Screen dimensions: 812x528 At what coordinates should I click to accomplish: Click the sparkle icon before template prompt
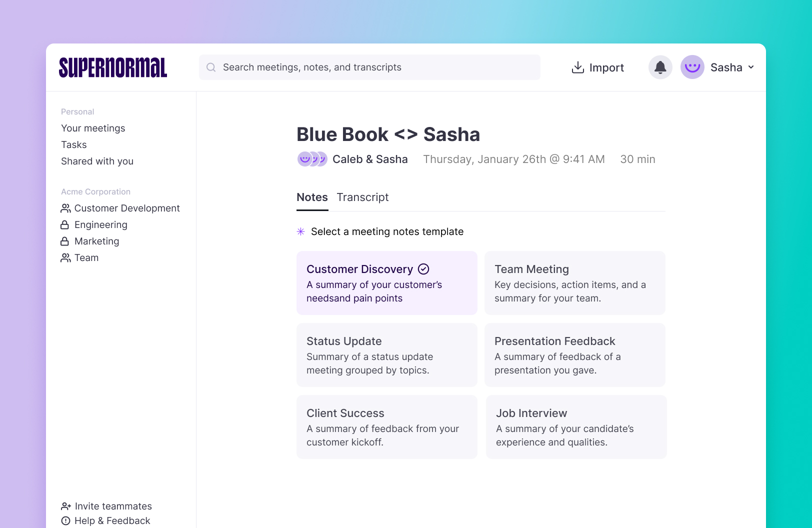click(300, 231)
